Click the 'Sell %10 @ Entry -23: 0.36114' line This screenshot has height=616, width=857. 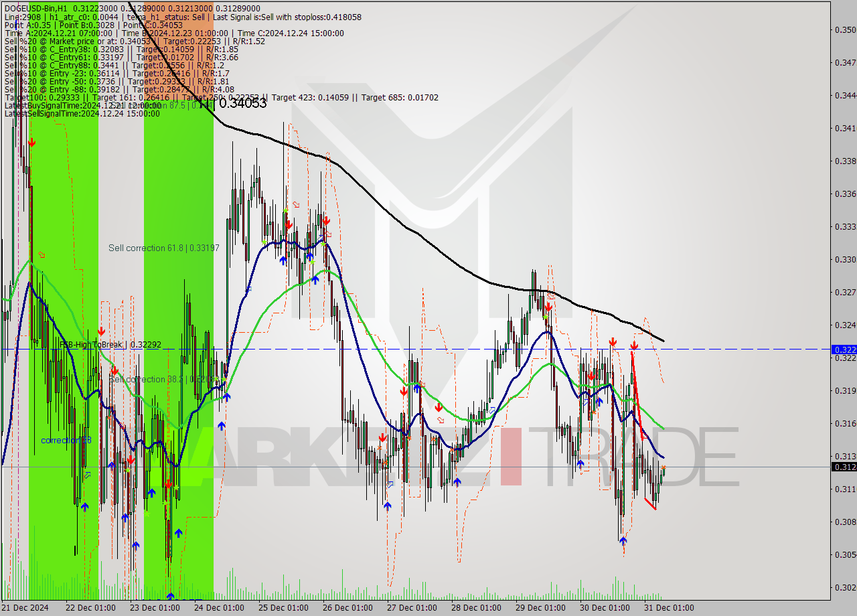[x=117, y=73]
